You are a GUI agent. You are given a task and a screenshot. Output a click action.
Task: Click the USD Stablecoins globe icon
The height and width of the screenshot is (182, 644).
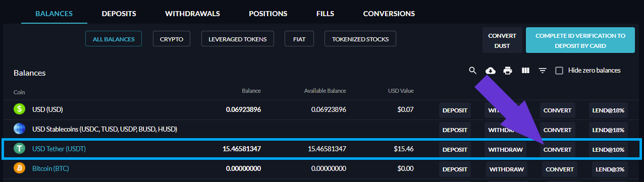(x=20, y=129)
